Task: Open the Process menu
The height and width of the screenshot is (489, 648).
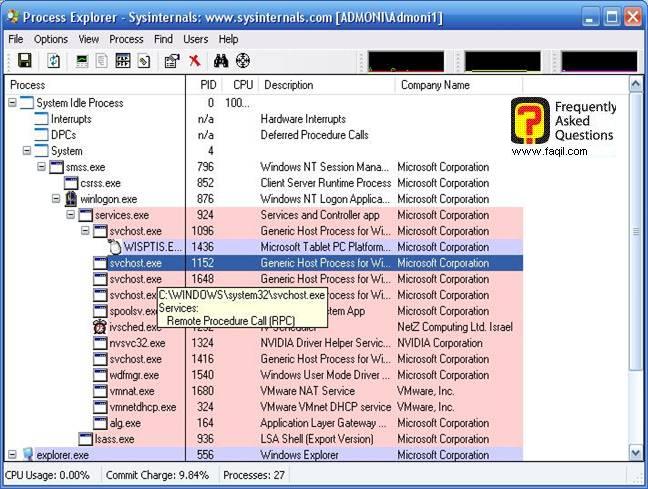Action: [126, 39]
